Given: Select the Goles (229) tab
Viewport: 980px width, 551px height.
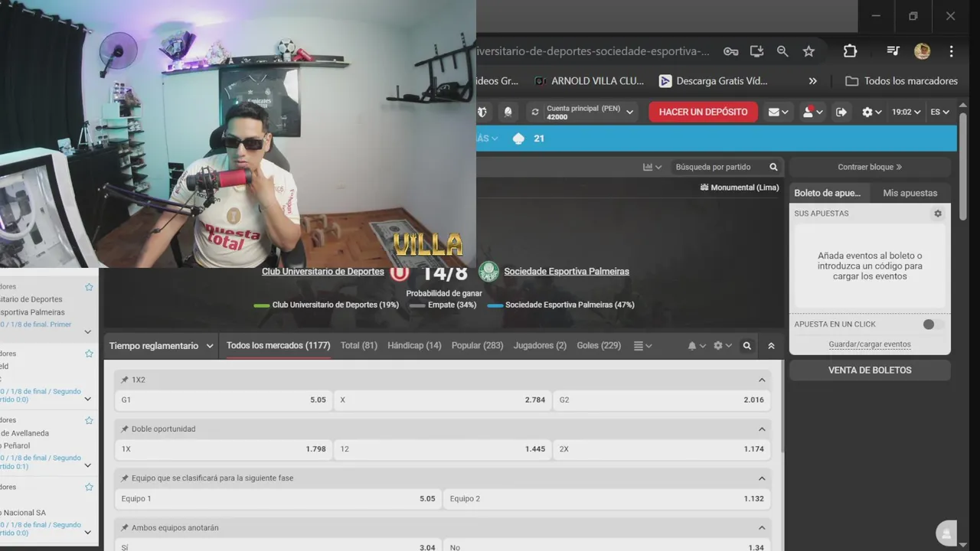Looking at the screenshot, I should tap(599, 346).
